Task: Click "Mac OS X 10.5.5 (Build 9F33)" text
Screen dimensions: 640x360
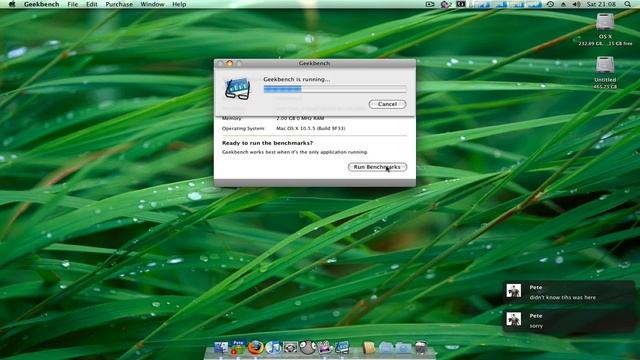Action: [x=311, y=128]
